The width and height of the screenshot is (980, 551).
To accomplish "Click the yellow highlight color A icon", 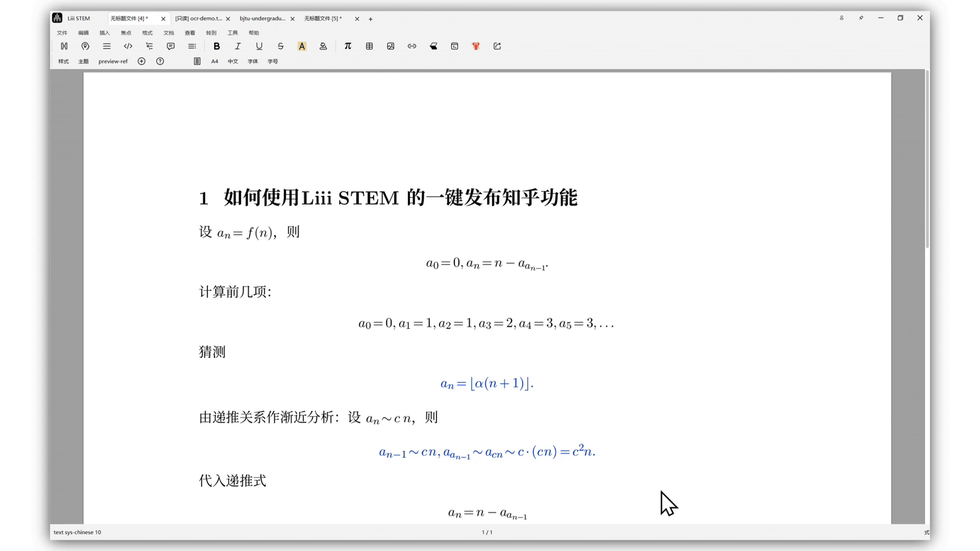I will point(302,46).
